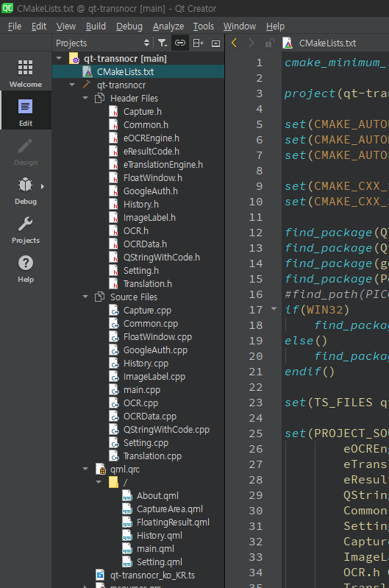Select main.qml file

(x=155, y=548)
